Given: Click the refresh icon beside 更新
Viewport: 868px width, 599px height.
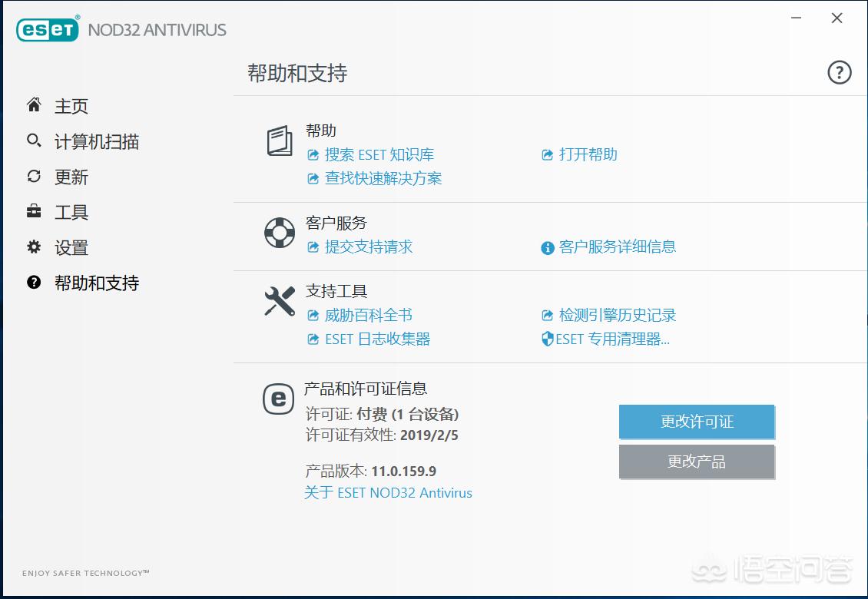Looking at the screenshot, I should [34, 176].
